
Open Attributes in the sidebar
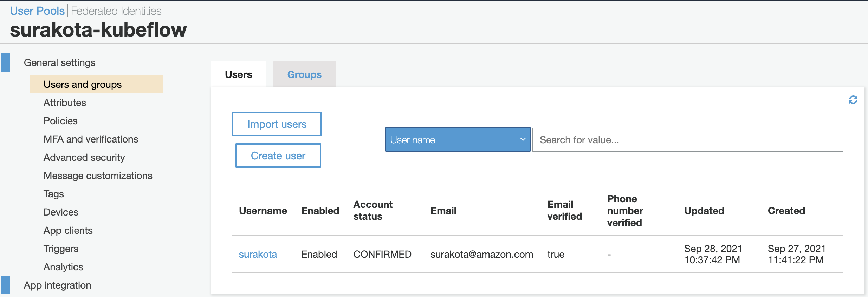[x=65, y=103]
